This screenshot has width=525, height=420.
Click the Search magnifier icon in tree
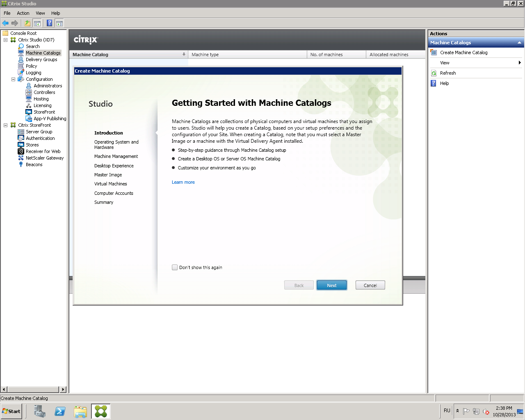click(x=21, y=46)
